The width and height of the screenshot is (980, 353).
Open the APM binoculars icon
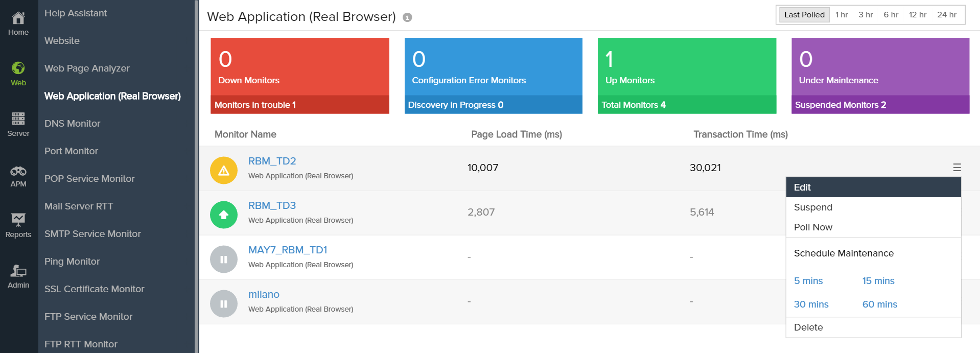tap(18, 171)
